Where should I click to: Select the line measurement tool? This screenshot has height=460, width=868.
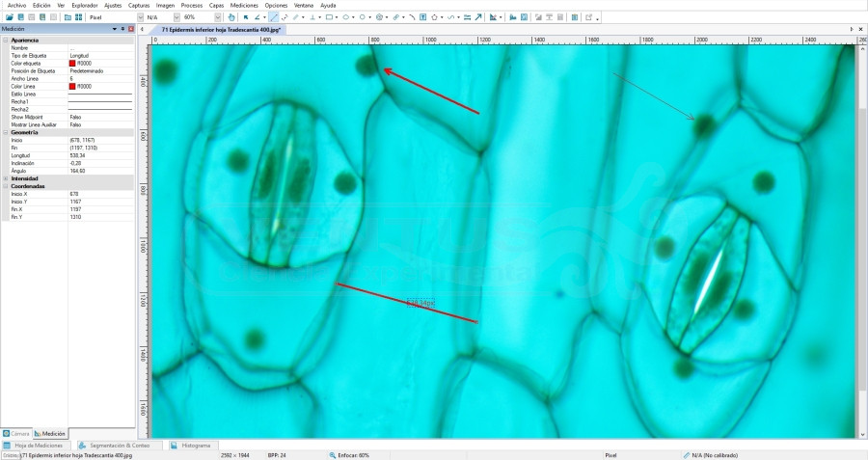click(x=275, y=17)
